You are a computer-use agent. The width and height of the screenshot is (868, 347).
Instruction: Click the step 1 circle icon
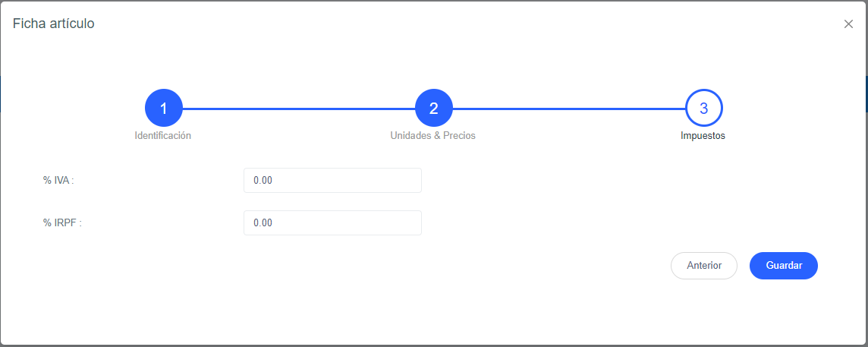point(163,109)
